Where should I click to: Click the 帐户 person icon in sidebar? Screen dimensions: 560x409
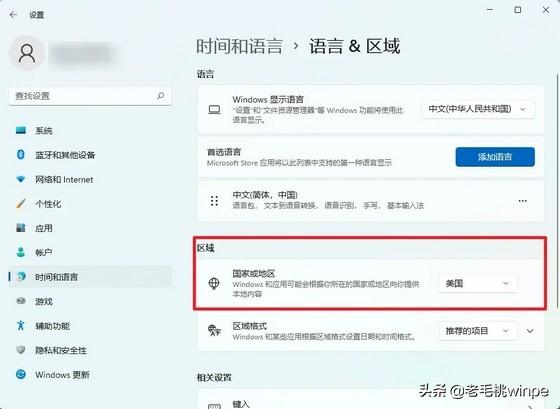click(x=21, y=252)
